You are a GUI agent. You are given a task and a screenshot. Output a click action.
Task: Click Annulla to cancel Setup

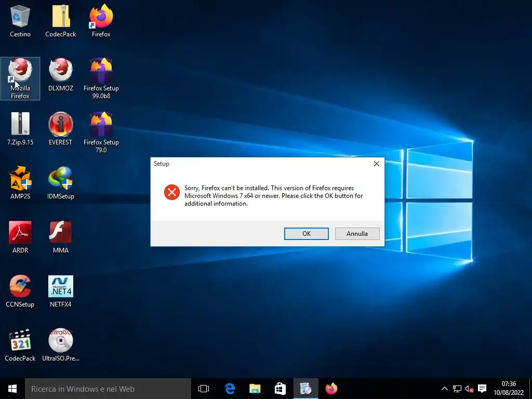357,234
